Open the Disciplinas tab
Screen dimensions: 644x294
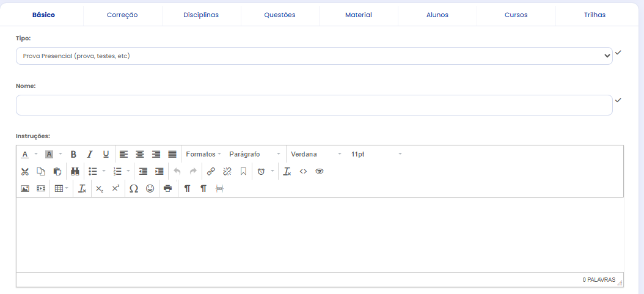(x=201, y=15)
